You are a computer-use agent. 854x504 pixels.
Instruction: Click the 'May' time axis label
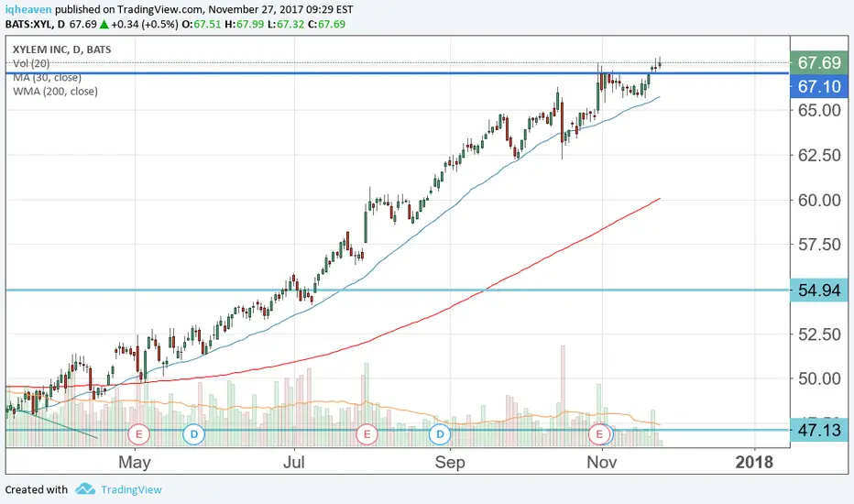point(135,463)
